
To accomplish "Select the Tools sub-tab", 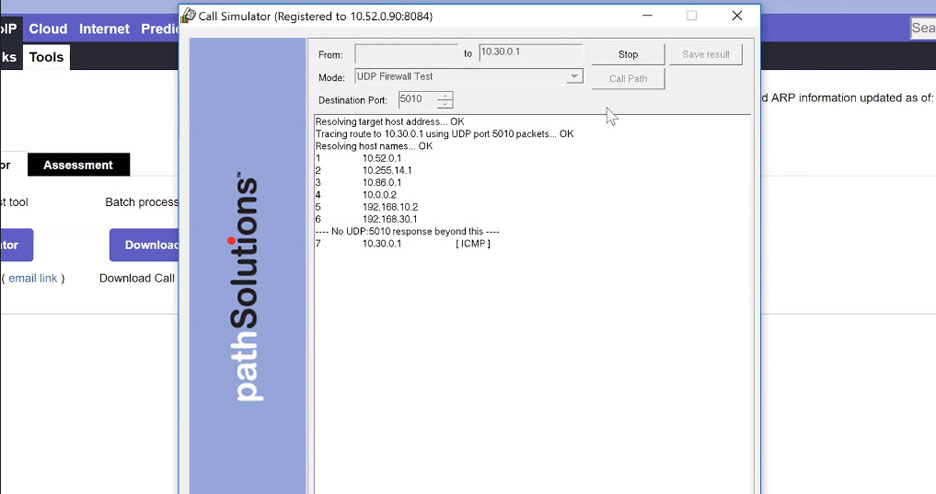I will [x=46, y=57].
